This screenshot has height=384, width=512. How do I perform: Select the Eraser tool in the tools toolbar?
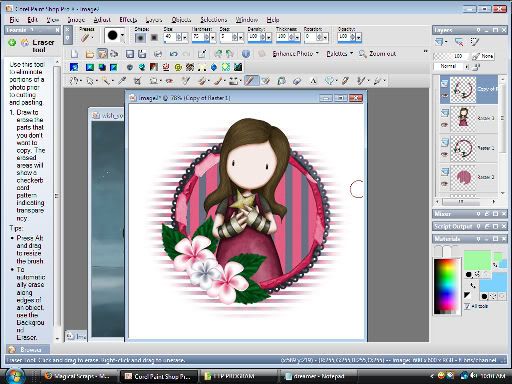click(250, 80)
